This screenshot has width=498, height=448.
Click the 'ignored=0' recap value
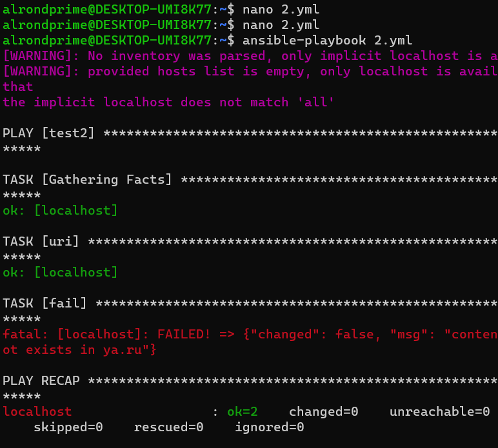(x=270, y=427)
